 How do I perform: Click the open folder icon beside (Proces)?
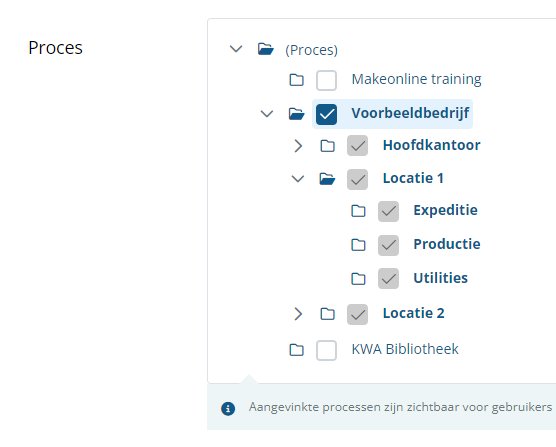(266, 49)
